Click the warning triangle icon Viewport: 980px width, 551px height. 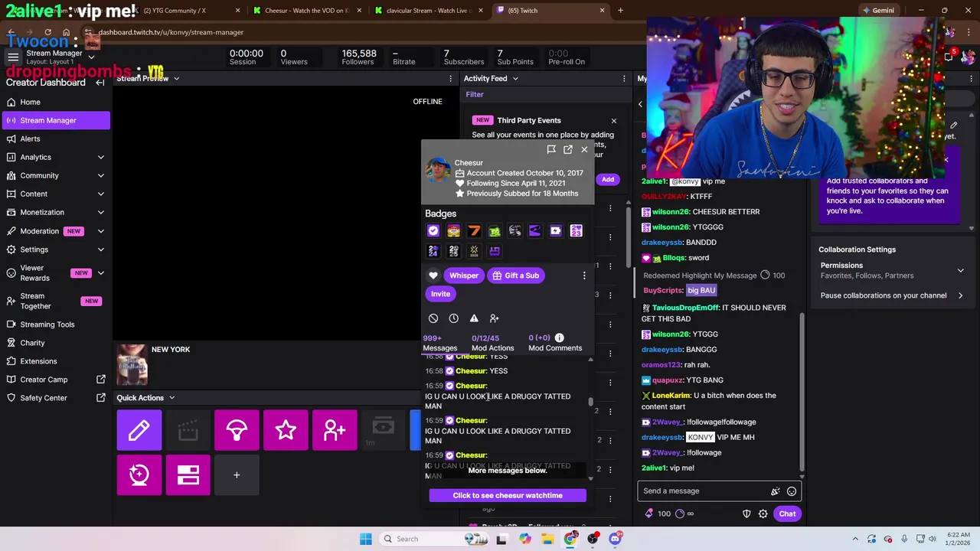coord(474,318)
